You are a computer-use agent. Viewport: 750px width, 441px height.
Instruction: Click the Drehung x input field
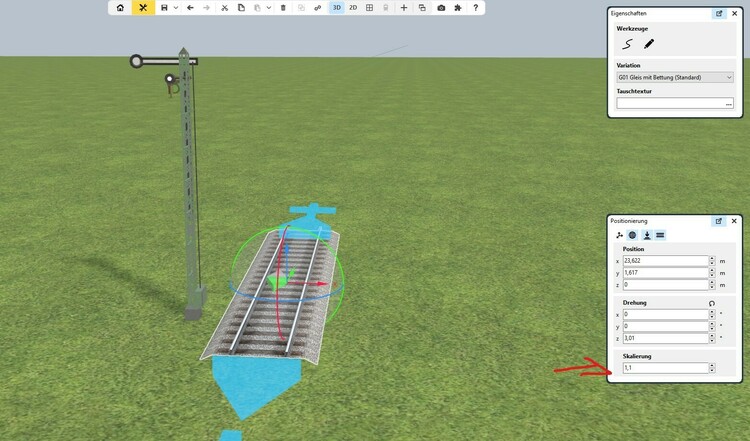[665, 314]
